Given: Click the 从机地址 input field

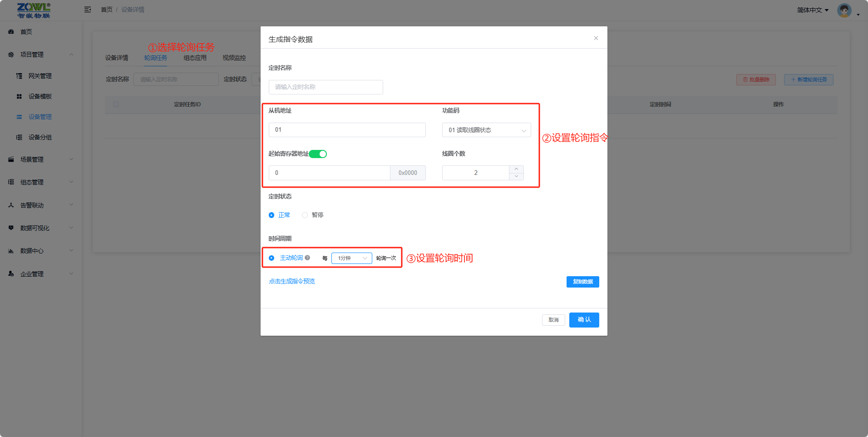Looking at the screenshot, I should [347, 130].
